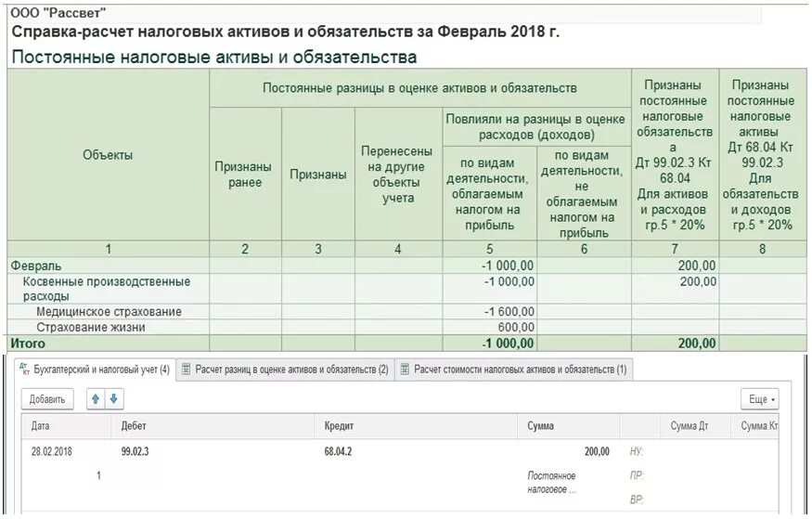Select debit account 99.02.3 cell
The height and width of the screenshot is (519, 812).
click(135, 451)
